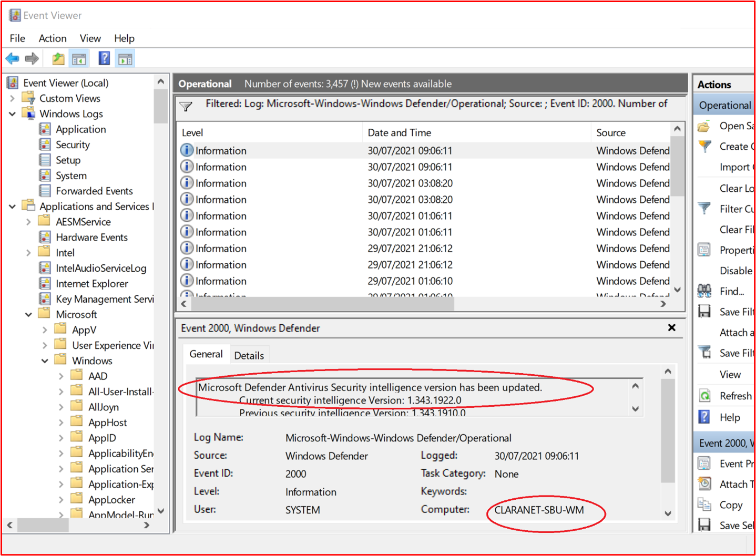Image resolution: width=756 pixels, height=556 pixels.
Task: Select the event at 29/07/2021 01:06:10
Action: point(424,281)
